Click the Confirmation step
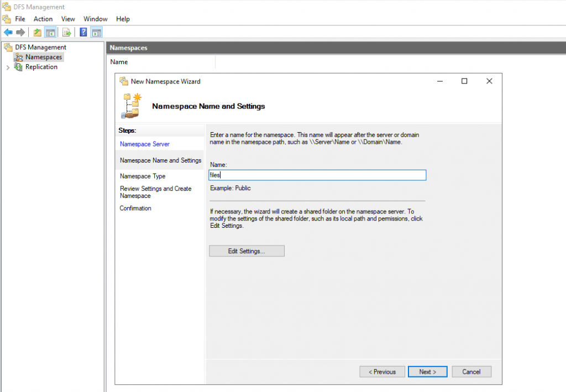This screenshot has width=566, height=392. (135, 208)
